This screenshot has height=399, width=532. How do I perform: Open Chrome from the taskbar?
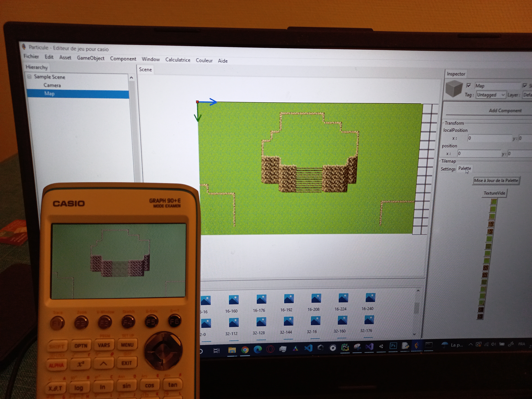click(245, 350)
